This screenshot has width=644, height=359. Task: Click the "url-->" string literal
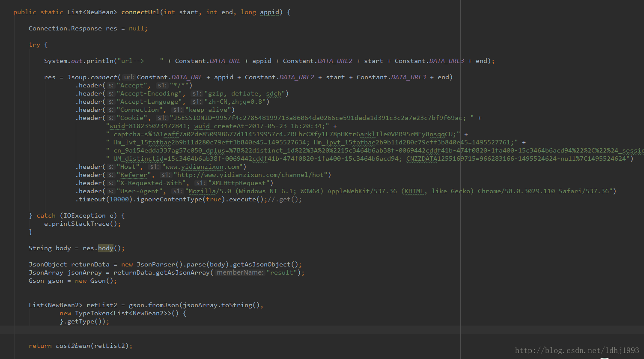click(141, 61)
